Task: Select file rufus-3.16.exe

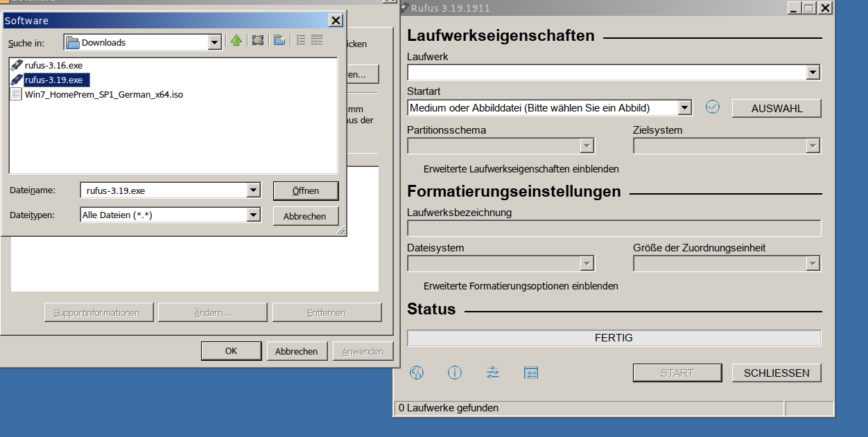Action: (53, 66)
